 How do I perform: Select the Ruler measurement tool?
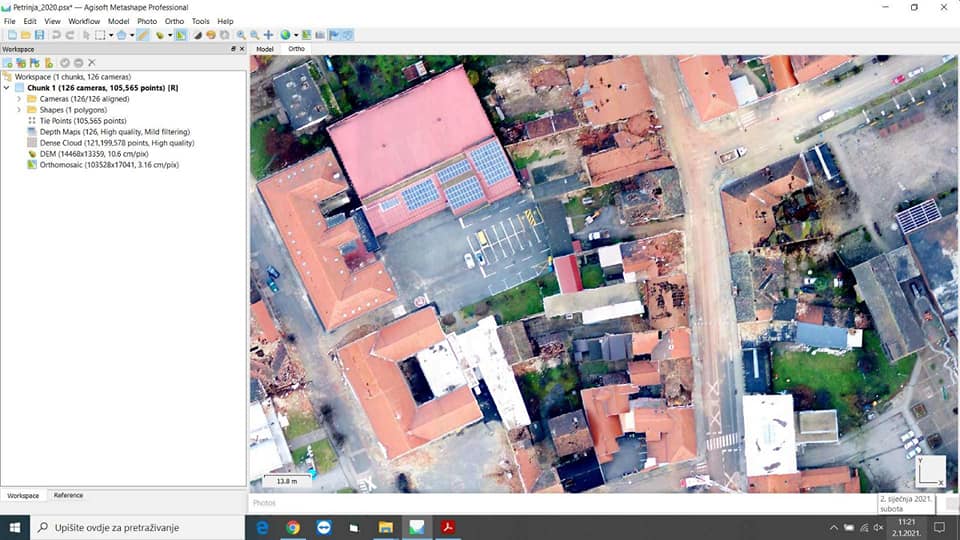pyautogui.click(x=143, y=35)
